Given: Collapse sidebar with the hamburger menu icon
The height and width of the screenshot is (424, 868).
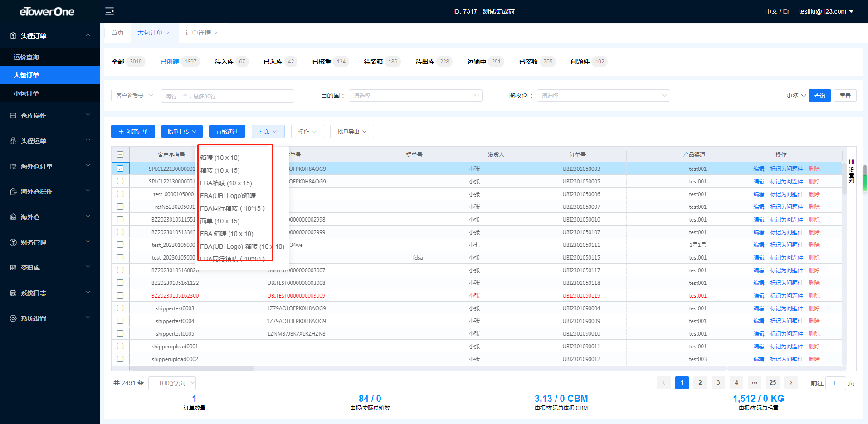Looking at the screenshot, I should point(109,11).
